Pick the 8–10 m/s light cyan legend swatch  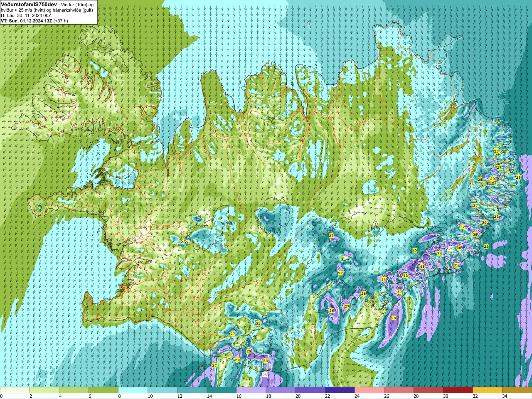coord(133,390)
